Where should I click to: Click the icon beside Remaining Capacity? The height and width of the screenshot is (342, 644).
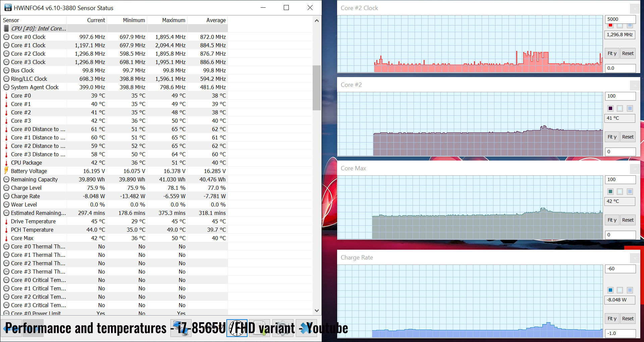click(x=6, y=179)
